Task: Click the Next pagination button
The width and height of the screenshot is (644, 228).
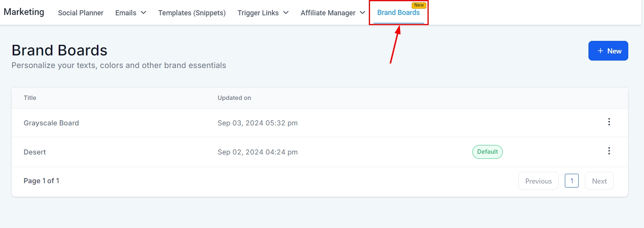Action: coord(599,181)
